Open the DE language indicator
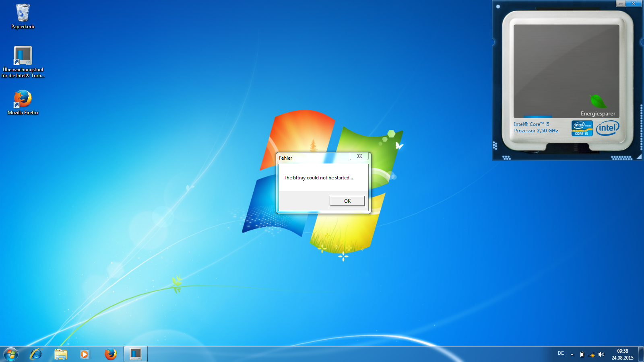644x362 pixels. [x=561, y=353]
